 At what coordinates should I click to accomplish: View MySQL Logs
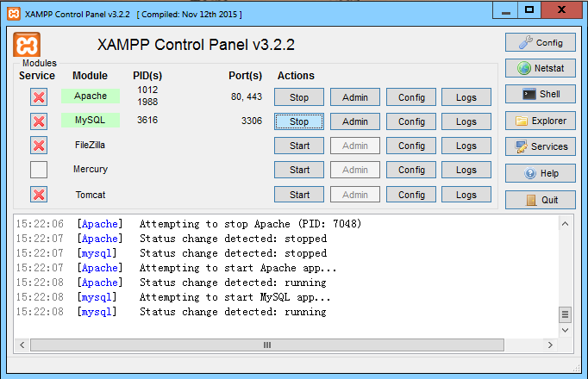(x=466, y=121)
